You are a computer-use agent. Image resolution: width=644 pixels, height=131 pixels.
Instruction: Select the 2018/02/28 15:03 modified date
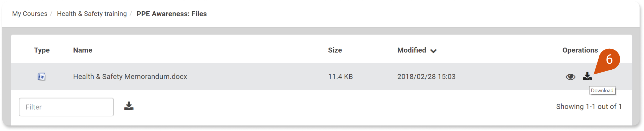coord(426,77)
